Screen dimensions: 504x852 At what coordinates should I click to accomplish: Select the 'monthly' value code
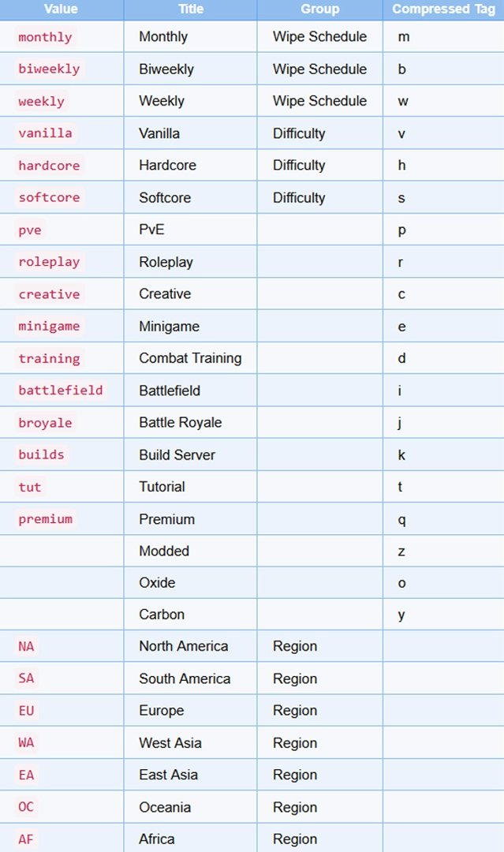pyautogui.click(x=45, y=37)
